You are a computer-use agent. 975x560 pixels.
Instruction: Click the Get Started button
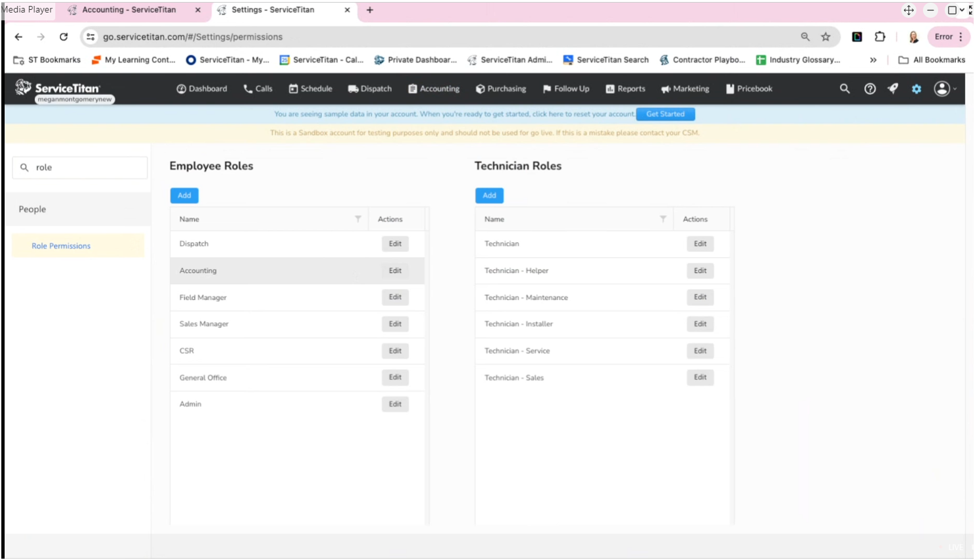point(666,114)
